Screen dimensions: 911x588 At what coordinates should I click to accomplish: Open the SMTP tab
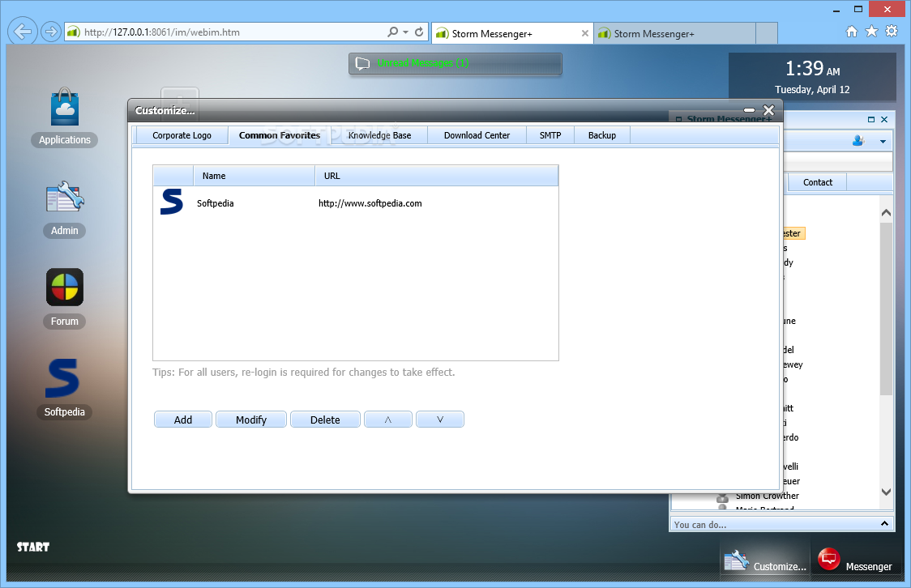(550, 135)
